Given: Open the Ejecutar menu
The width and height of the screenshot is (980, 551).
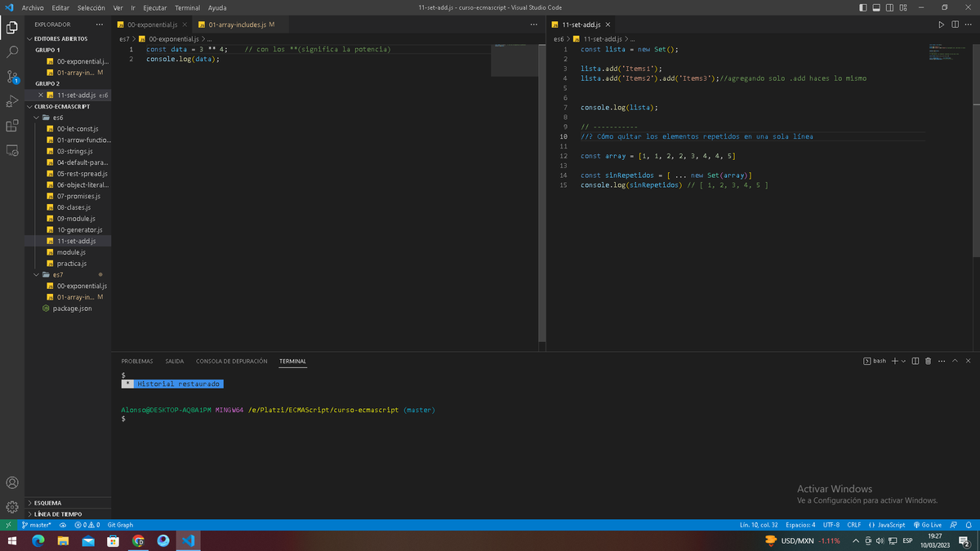Looking at the screenshot, I should [x=155, y=7].
